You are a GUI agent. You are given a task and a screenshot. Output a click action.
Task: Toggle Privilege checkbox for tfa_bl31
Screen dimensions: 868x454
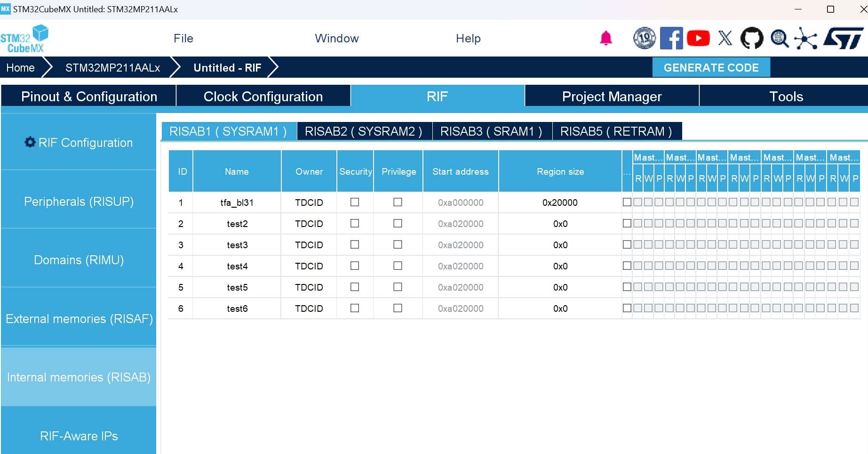pos(398,202)
